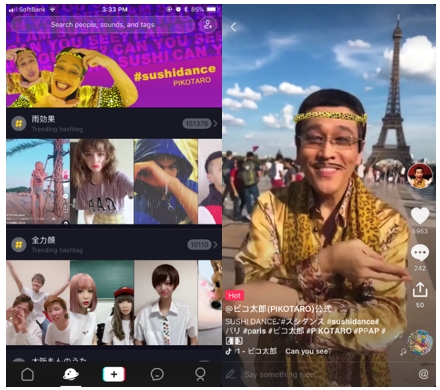Image resolution: width=440 pixels, height=390 pixels.
Task: Go back using the back arrow
Action: point(234,27)
